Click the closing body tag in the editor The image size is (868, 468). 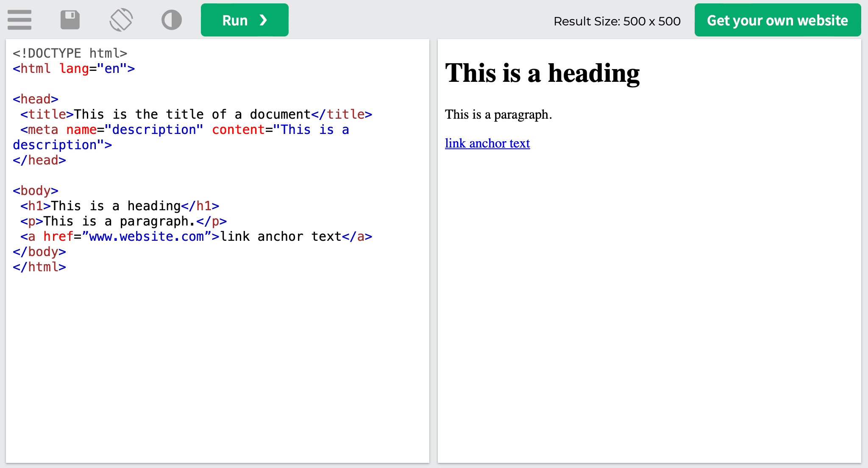click(39, 251)
